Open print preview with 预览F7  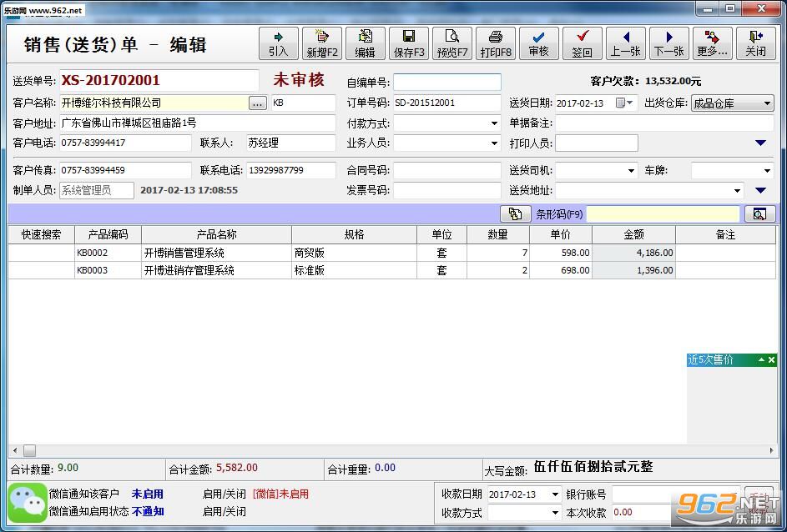(452, 43)
